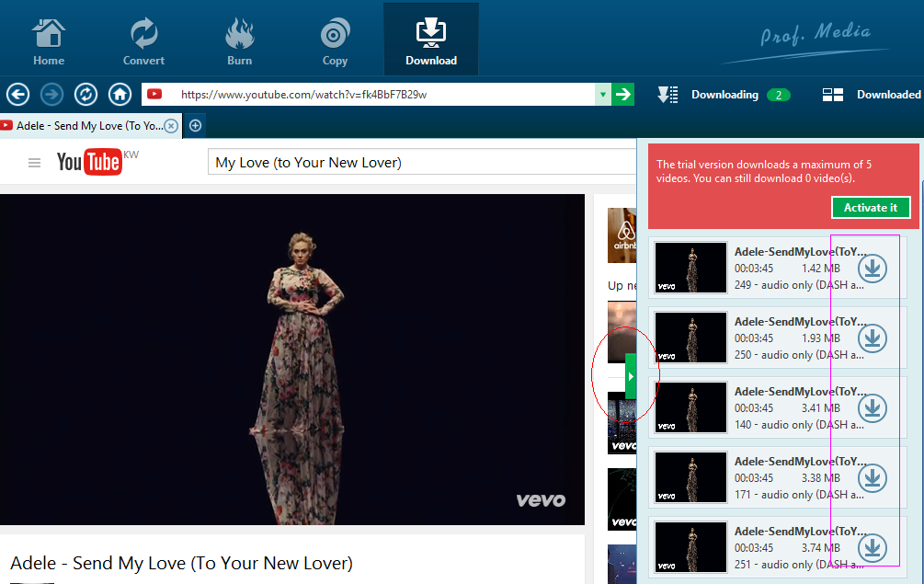
Task: Click the YouTube search box
Action: point(422,162)
